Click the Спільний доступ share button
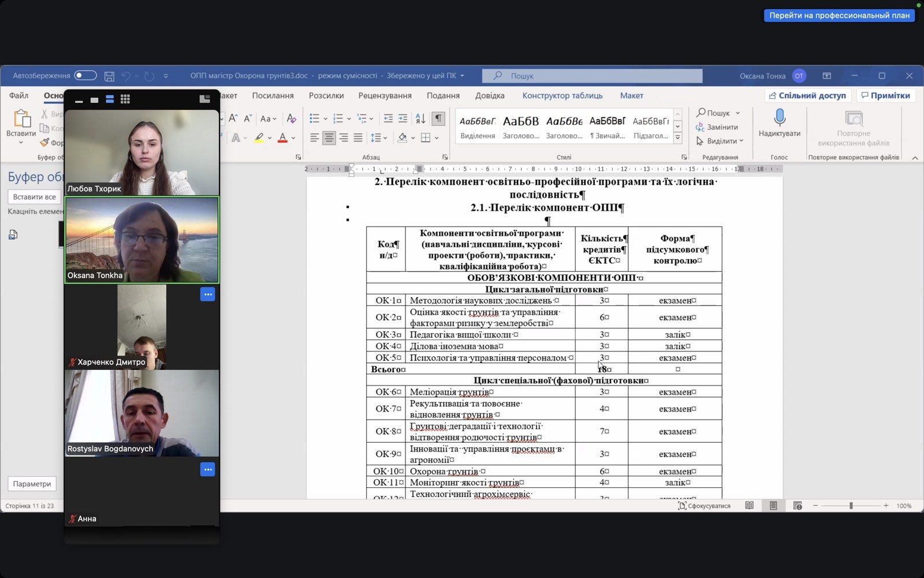The image size is (924, 578). pyautogui.click(x=807, y=95)
